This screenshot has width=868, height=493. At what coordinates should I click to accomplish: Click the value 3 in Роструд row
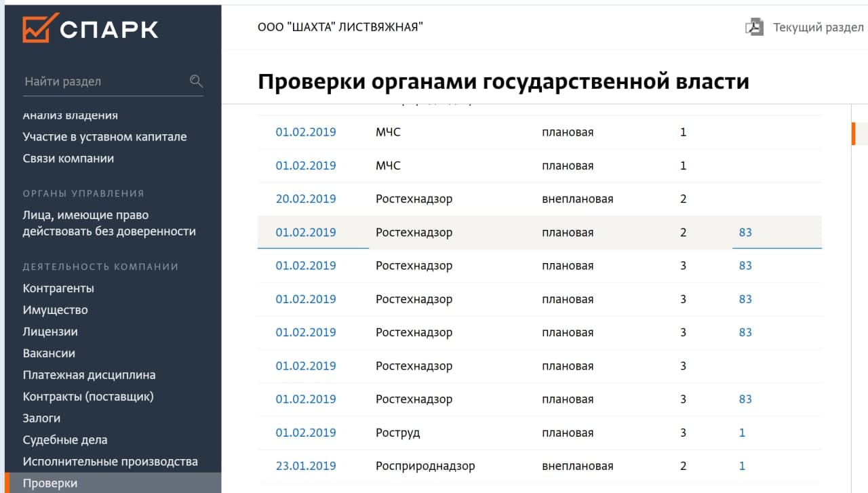pyautogui.click(x=683, y=433)
